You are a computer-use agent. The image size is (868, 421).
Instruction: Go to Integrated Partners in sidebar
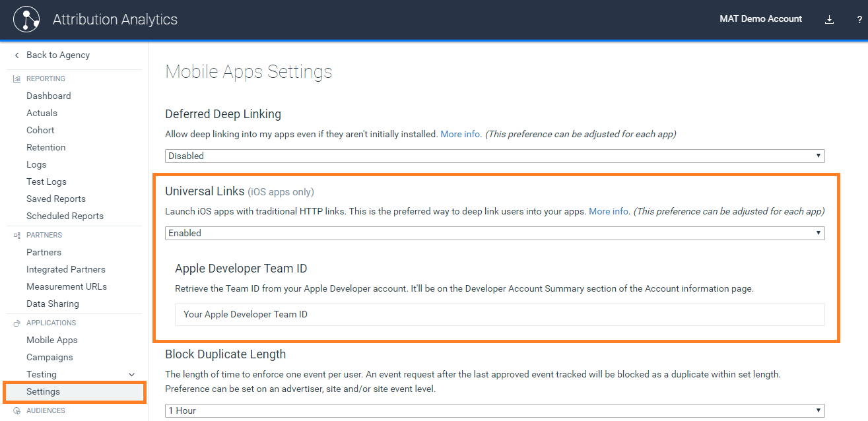[x=65, y=269]
